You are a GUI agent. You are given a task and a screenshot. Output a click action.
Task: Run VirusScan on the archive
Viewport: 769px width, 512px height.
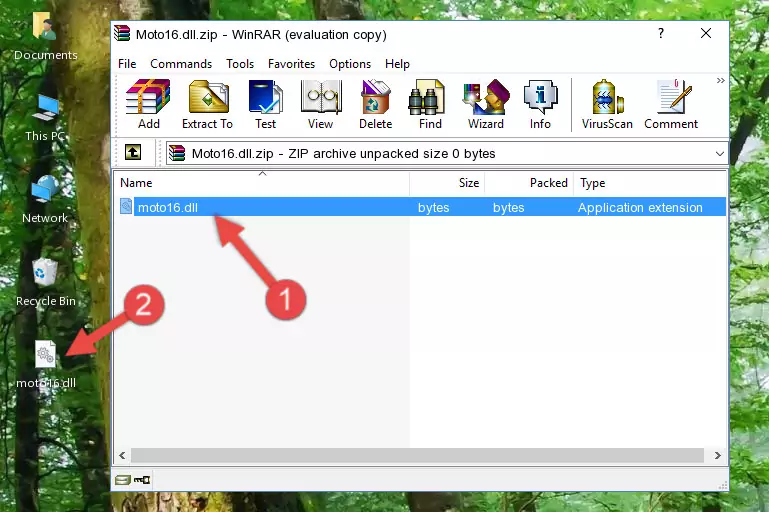click(607, 104)
